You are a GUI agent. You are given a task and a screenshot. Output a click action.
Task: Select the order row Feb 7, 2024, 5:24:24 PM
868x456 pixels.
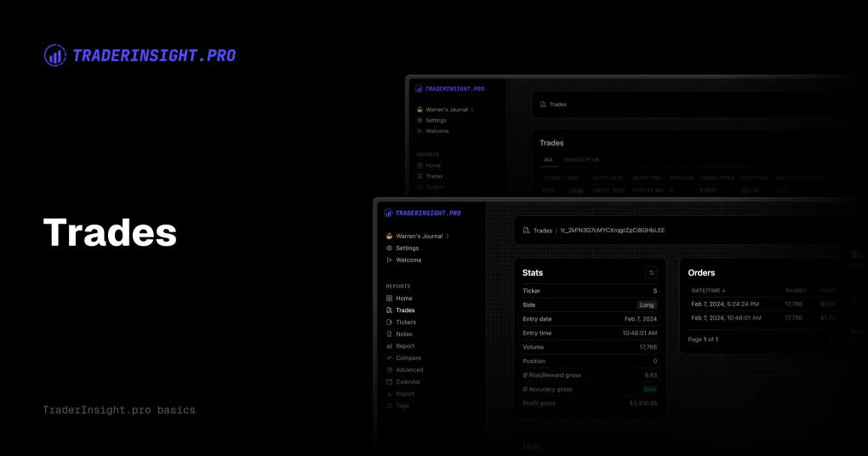coord(762,304)
